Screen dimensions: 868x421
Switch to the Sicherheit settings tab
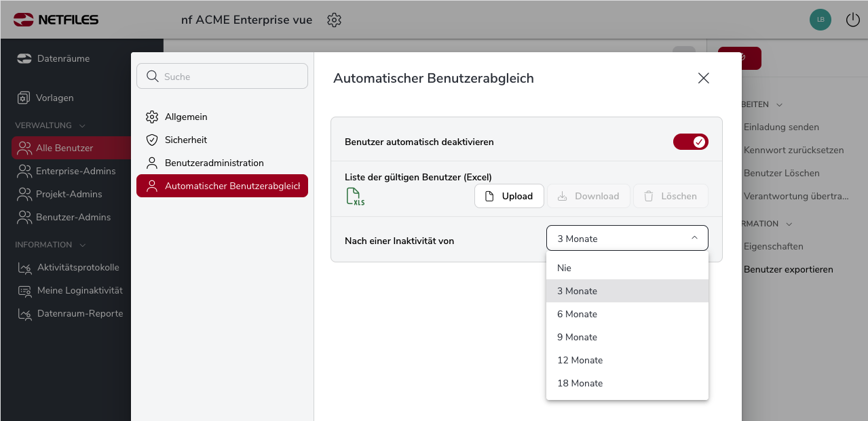(185, 140)
